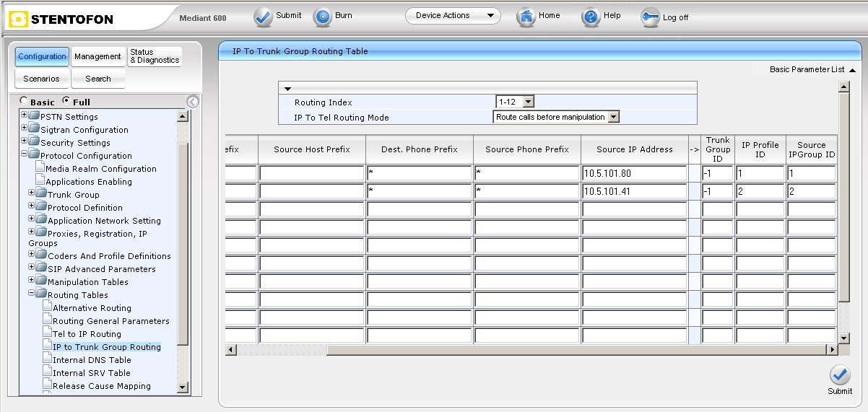Viewport: 868px width, 412px height.
Task: Click the Source IP Address field with 10.5.101.80
Action: (633, 174)
